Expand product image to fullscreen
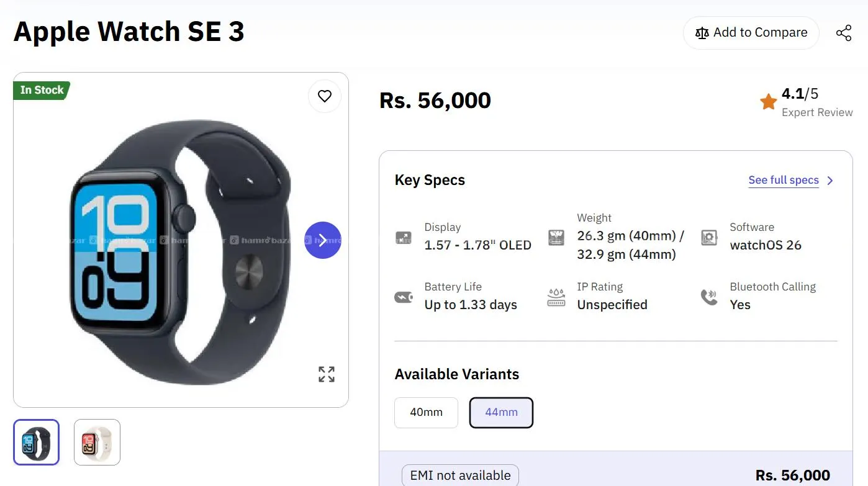This screenshot has height=486, width=868. pos(327,374)
